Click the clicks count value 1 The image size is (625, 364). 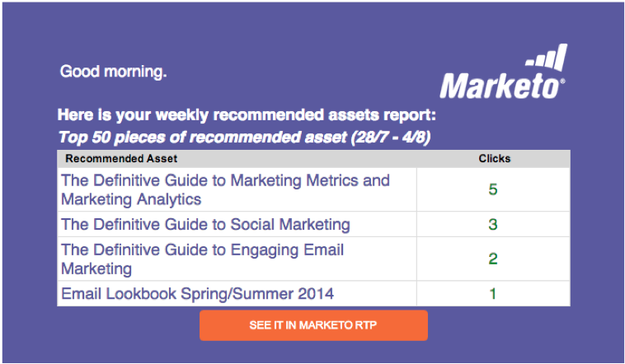click(x=493, y=293)
